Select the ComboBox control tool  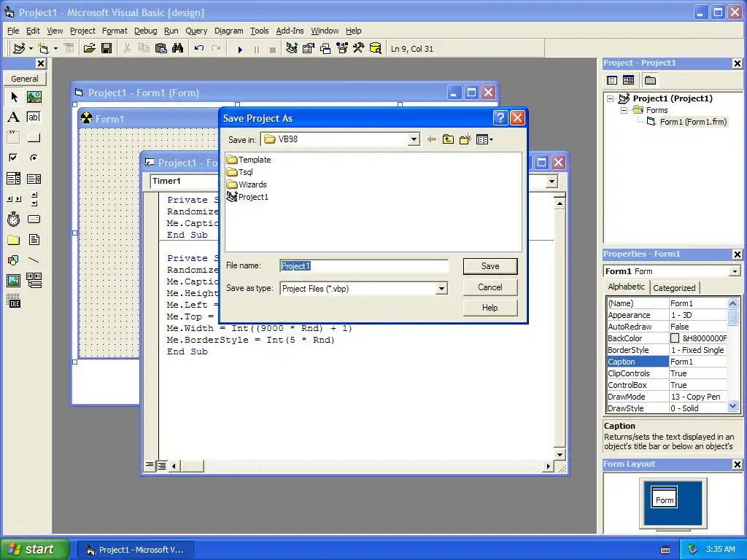tap(13, 179)
